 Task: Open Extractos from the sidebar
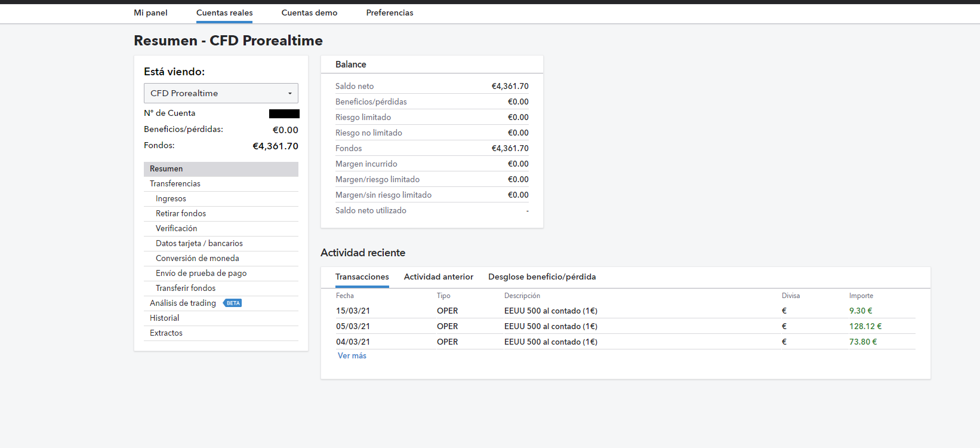point(166,333)
